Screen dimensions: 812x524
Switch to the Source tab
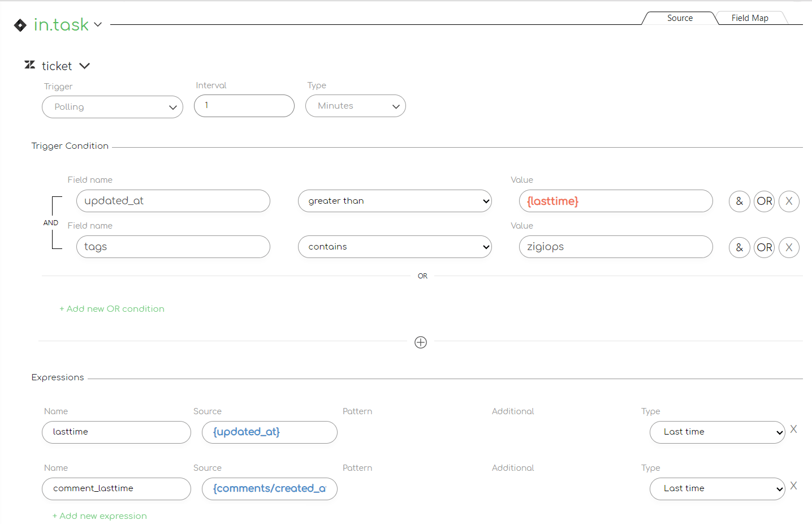[680, 18]
